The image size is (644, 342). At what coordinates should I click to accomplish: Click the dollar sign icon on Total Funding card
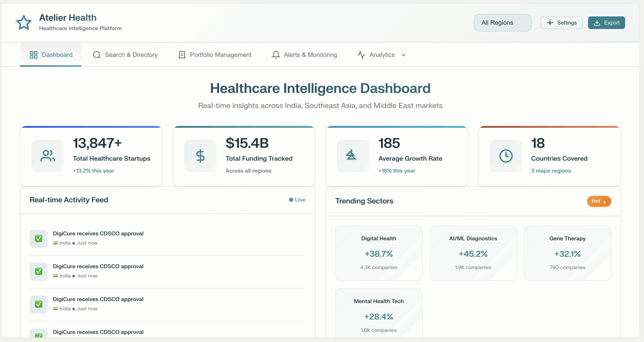200,156
